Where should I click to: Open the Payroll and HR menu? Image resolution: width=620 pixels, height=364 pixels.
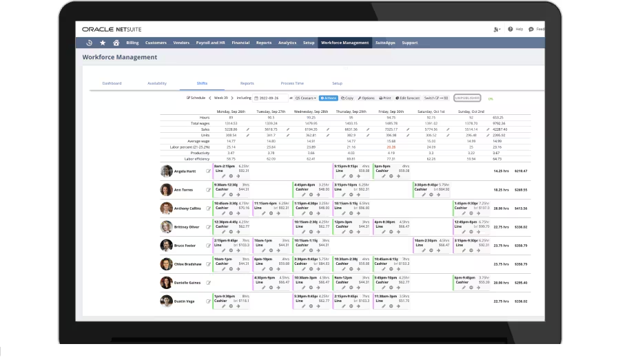tap(211, 43)
